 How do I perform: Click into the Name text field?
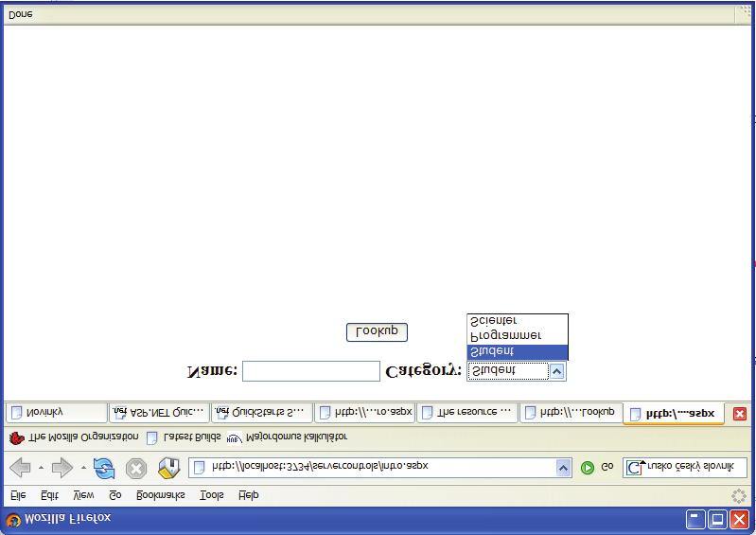pyautogui.click(x=311, y=371)
